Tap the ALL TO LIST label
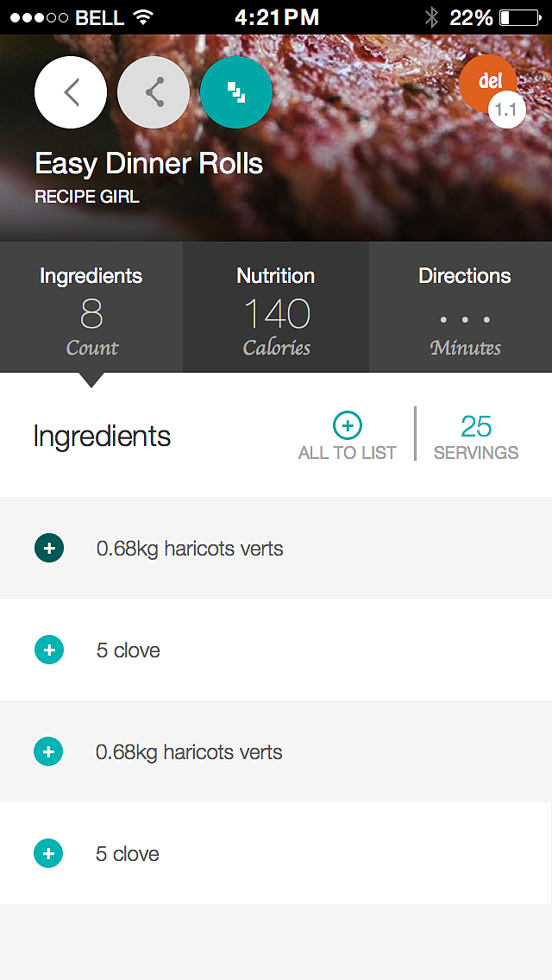The height and width of the screenshot is (980, 552). click(x=348, y=453)
